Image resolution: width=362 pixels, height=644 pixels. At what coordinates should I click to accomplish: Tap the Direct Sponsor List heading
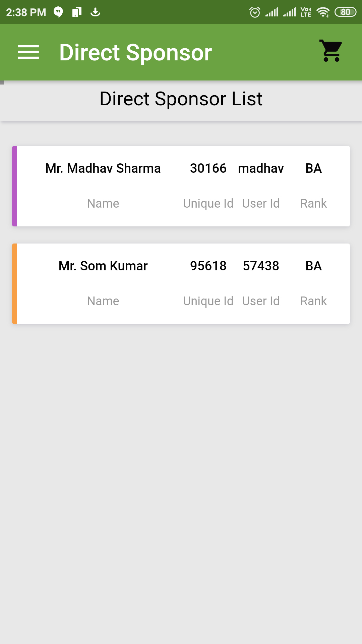pyautogui.click(x=181, y=99)
